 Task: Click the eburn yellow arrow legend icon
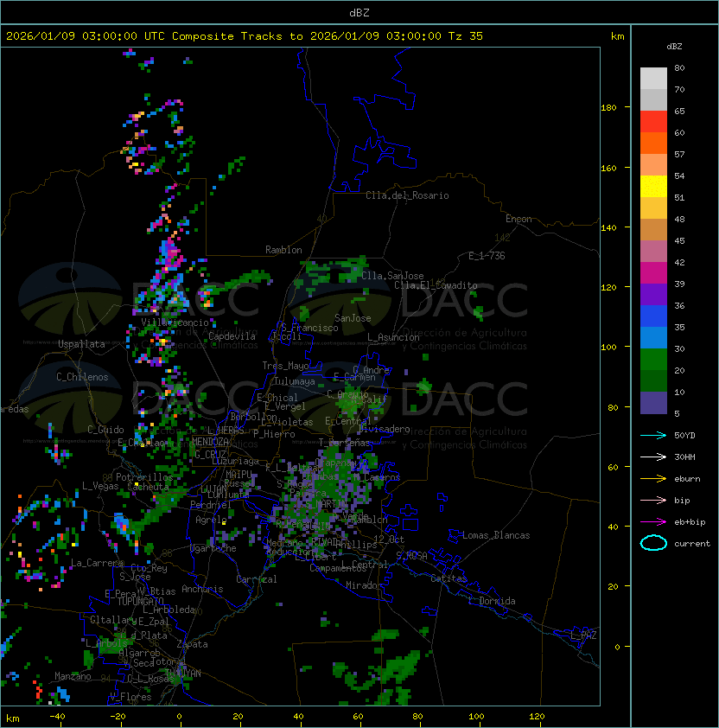[653, 479]
